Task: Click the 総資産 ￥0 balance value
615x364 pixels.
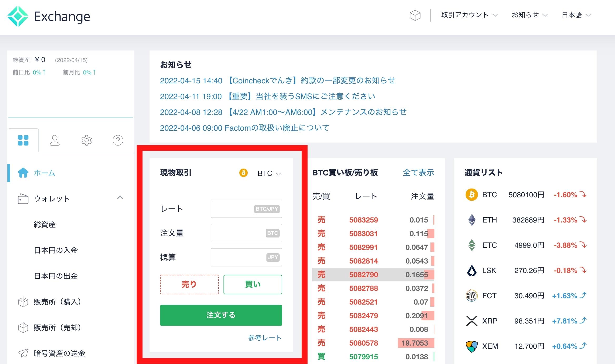Action: [x=40, y=60]
